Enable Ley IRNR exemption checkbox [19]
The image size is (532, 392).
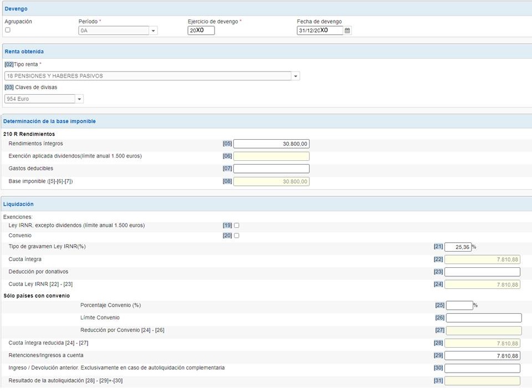(x=237, y=225)
